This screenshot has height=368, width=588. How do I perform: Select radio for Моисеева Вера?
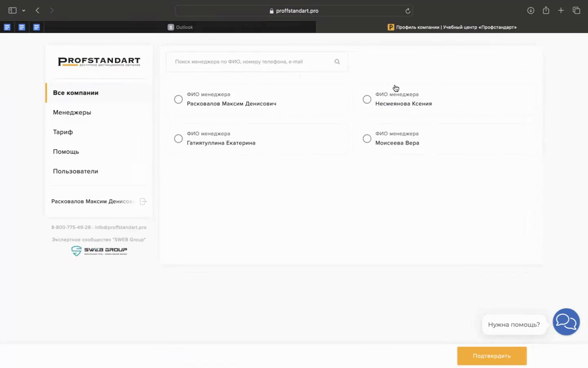[367, 139]
